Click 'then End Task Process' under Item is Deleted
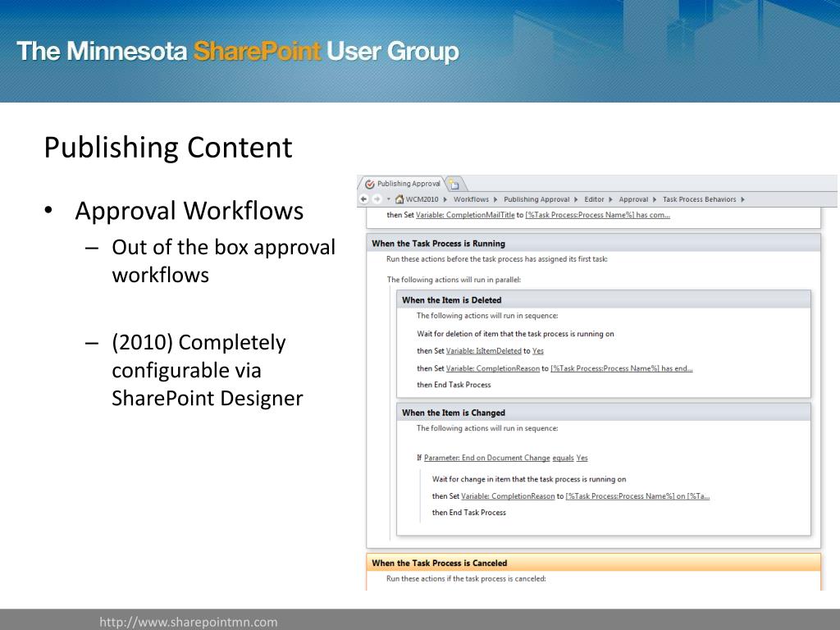The height and width of the screenshot is (630, 840). (x=454, y=385)
